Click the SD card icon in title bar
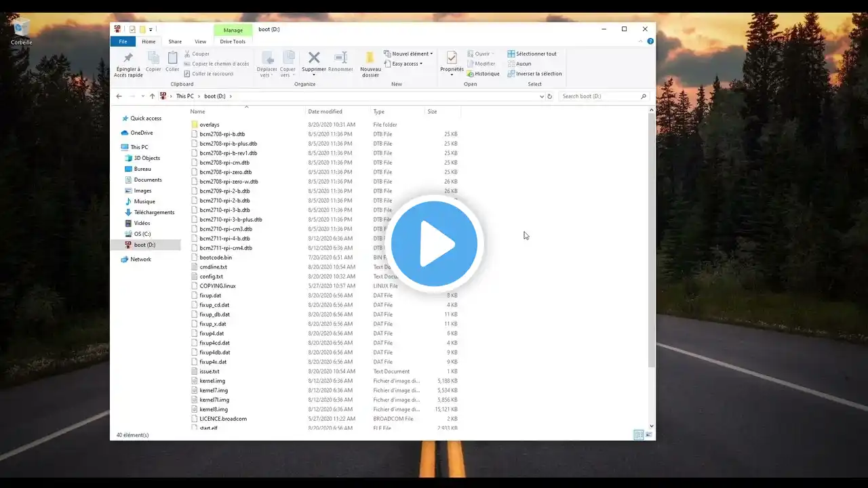Viewport: 868px width, 488px height. click(x=117, y=29)
